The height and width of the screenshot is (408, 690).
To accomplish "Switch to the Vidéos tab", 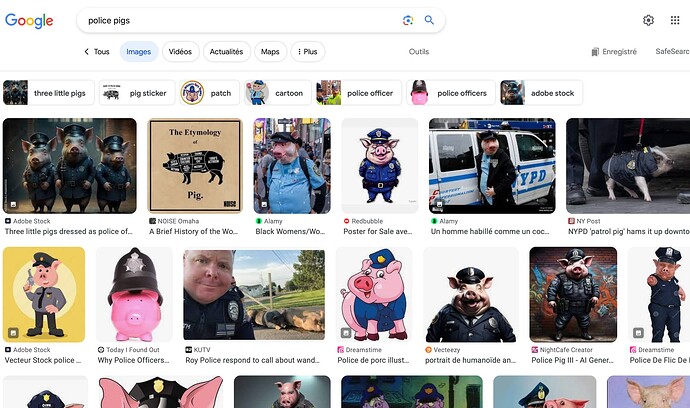I will 180,51.
